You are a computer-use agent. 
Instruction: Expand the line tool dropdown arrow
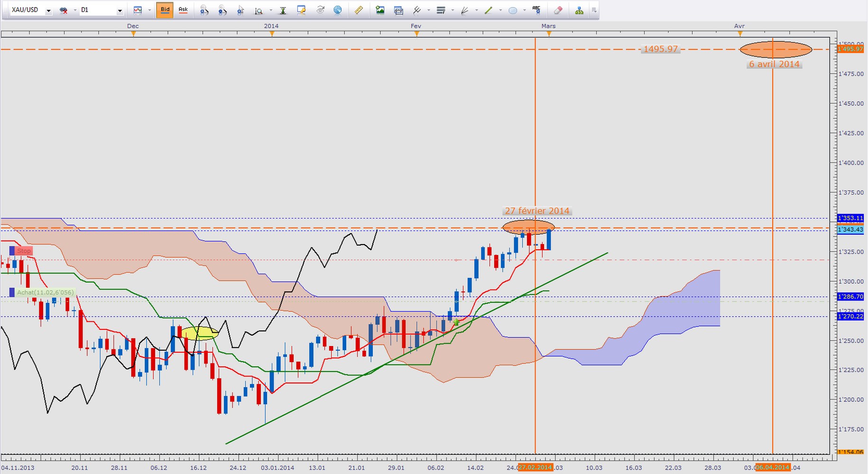(x=500, y=10)
